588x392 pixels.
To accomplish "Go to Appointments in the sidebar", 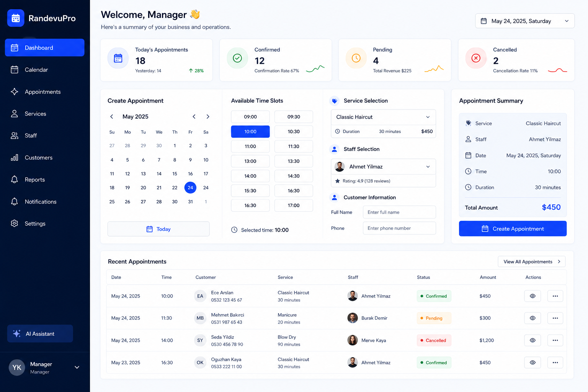I will [45, 92].
